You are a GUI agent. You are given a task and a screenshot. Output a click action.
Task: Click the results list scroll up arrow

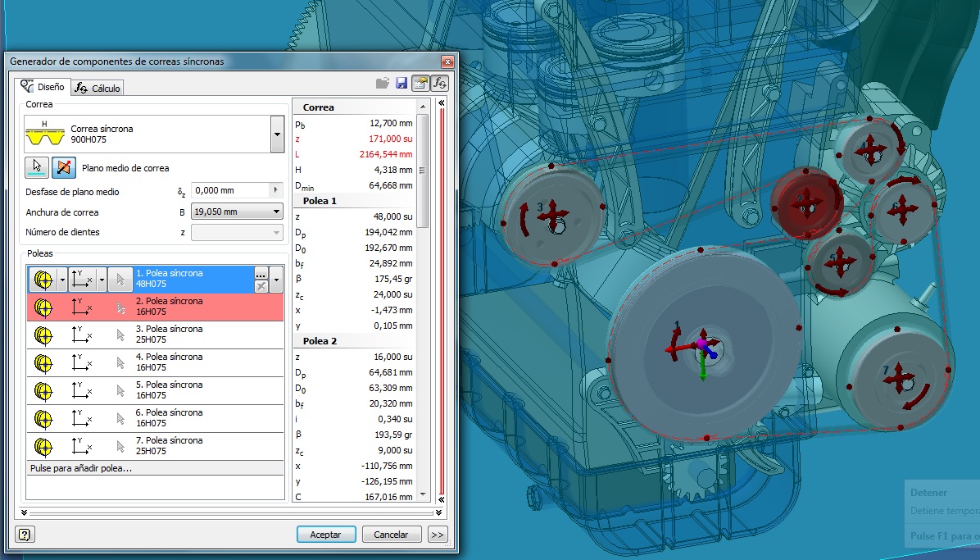tap(423, 107)
